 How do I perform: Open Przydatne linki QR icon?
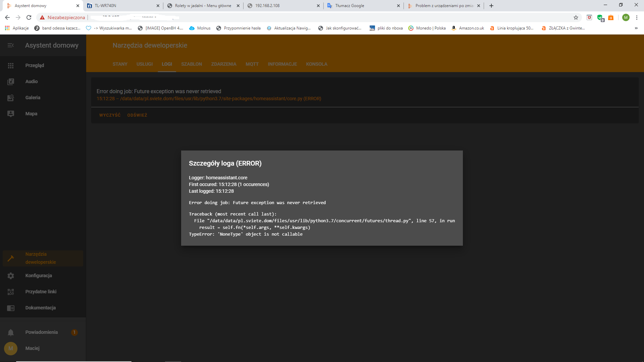click(11, 292)
